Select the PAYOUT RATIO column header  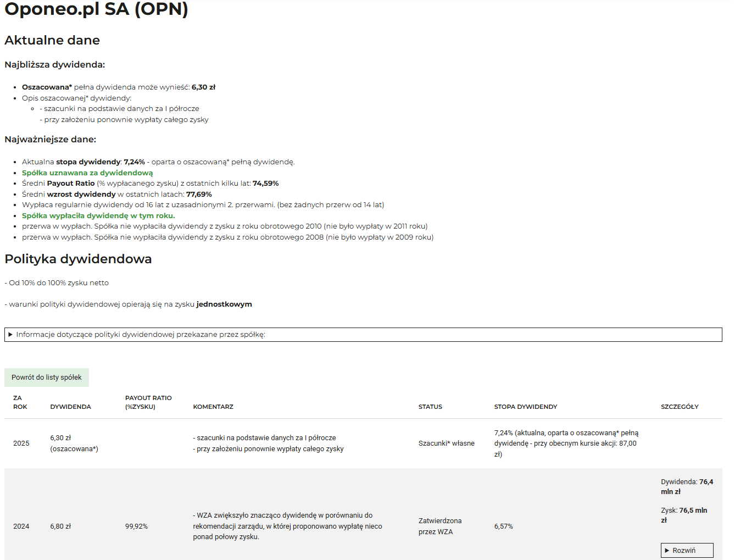tap(148, 402)
